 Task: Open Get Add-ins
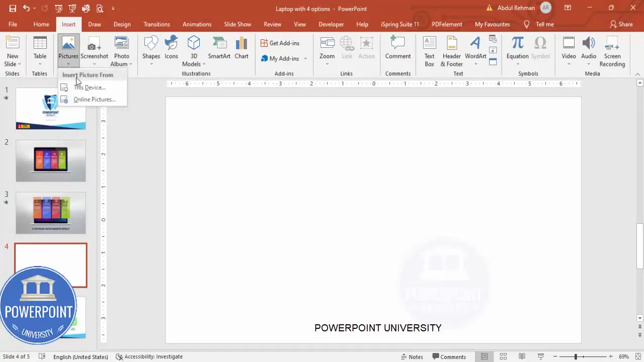(280, 43)
